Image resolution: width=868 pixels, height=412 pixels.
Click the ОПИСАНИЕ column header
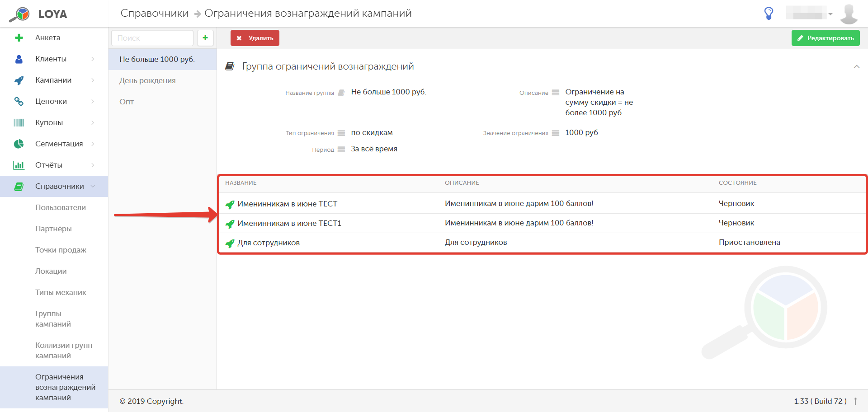pyautogui.click(x=462, y=183)
